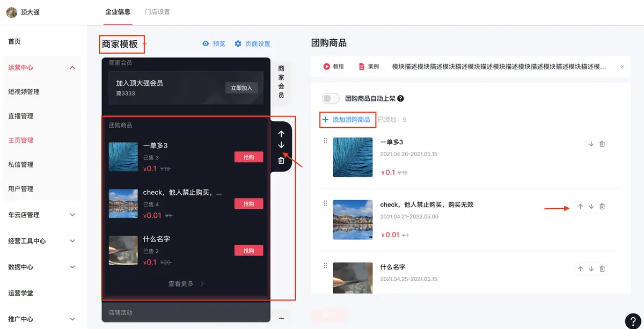Screen dimensions: 644x329
Task: Move 团购商品 module down in preview
Action: click(281, 145)
